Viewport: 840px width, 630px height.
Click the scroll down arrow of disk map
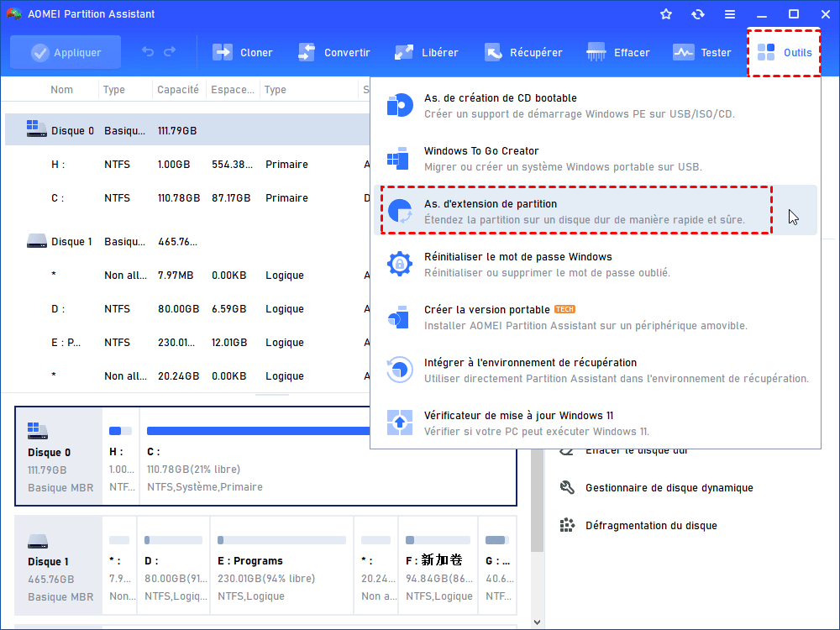(537, 622)
